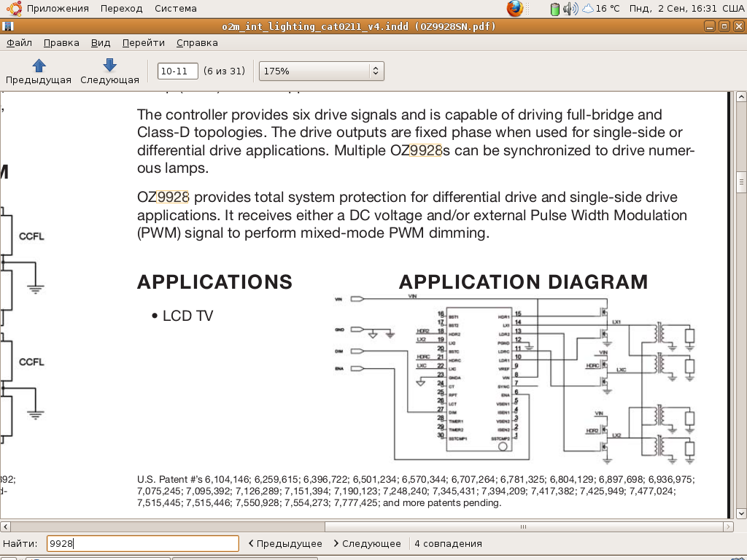This screenshot has width=747, height=560.
Task: Click the page number field showing 10-11
Action: click(178, 71)
